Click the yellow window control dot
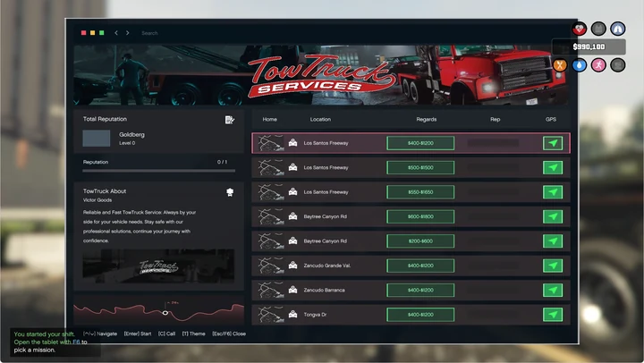The image size is (644, 363). coord(93,33)
